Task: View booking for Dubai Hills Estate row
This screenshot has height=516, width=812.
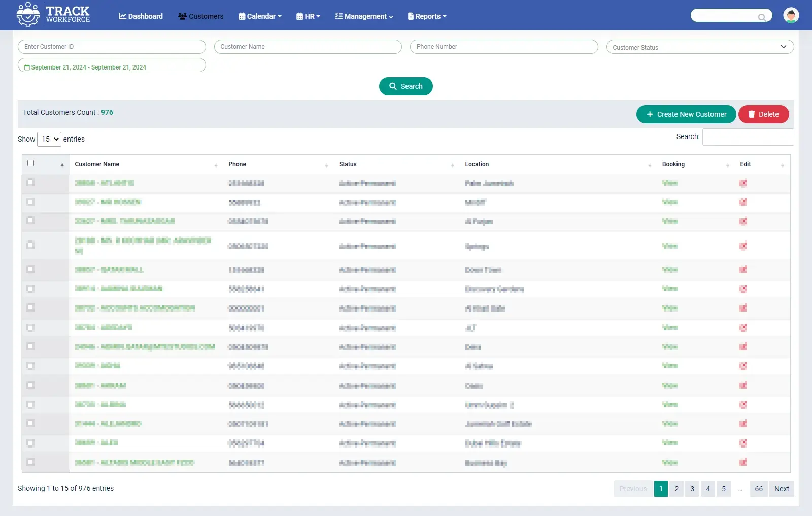Action: pos(670,443)
